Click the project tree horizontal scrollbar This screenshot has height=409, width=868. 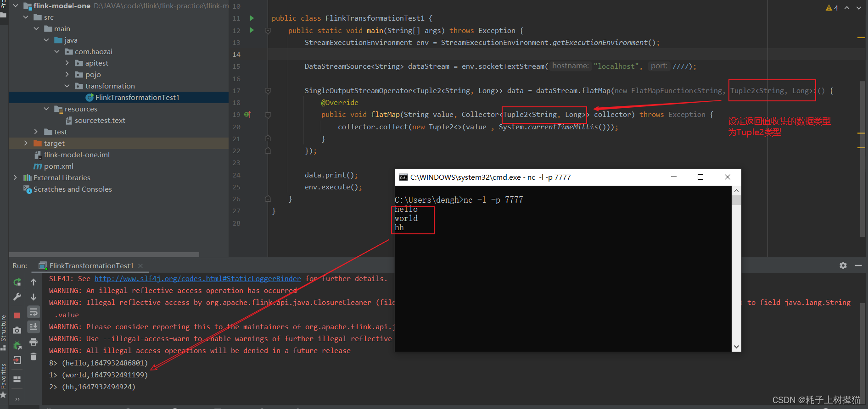pyautogui.click(x=104, y=254)
